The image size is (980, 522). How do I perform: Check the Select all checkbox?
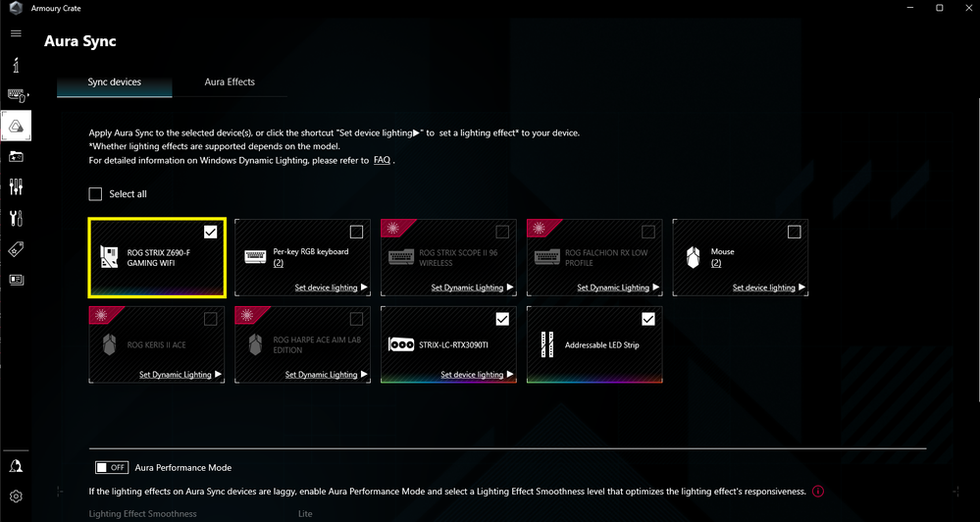95,194
